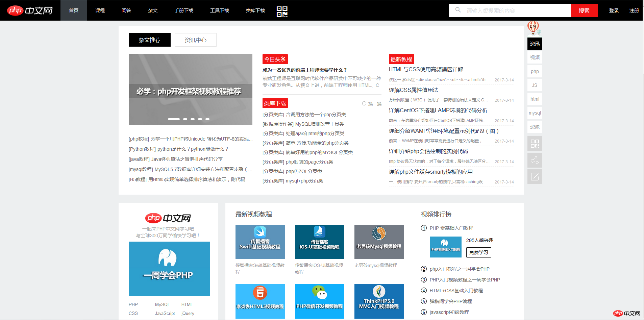Screen dimensions: 644x320
Task: Open headline 成为一名优秀的前端工程师需要学什么
Action: pyautogui.click(x=305, y=70)
